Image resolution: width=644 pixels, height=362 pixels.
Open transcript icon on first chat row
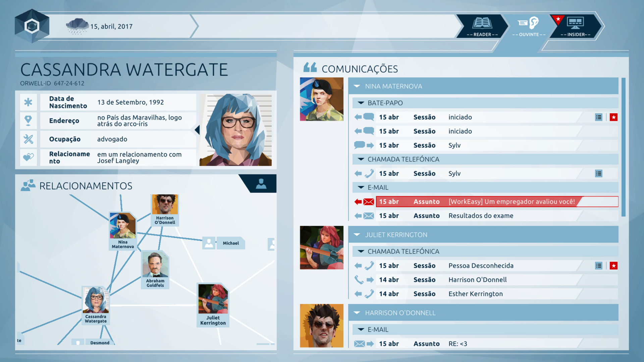[599, 117]
